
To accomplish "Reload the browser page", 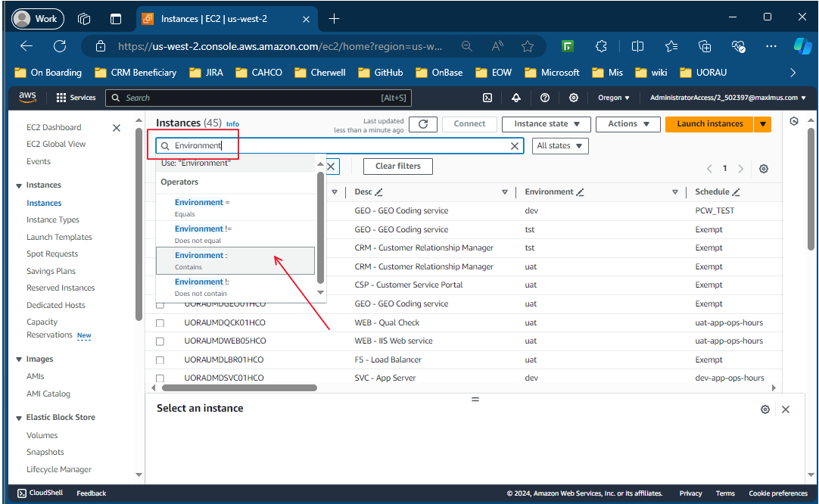I will [x=60, y=46].
